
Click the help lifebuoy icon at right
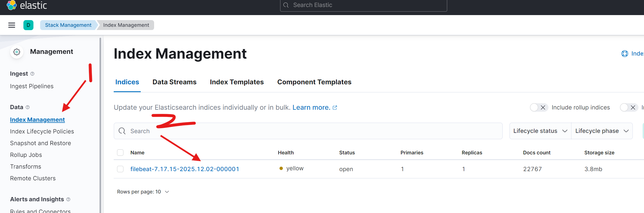click(624, 54)
